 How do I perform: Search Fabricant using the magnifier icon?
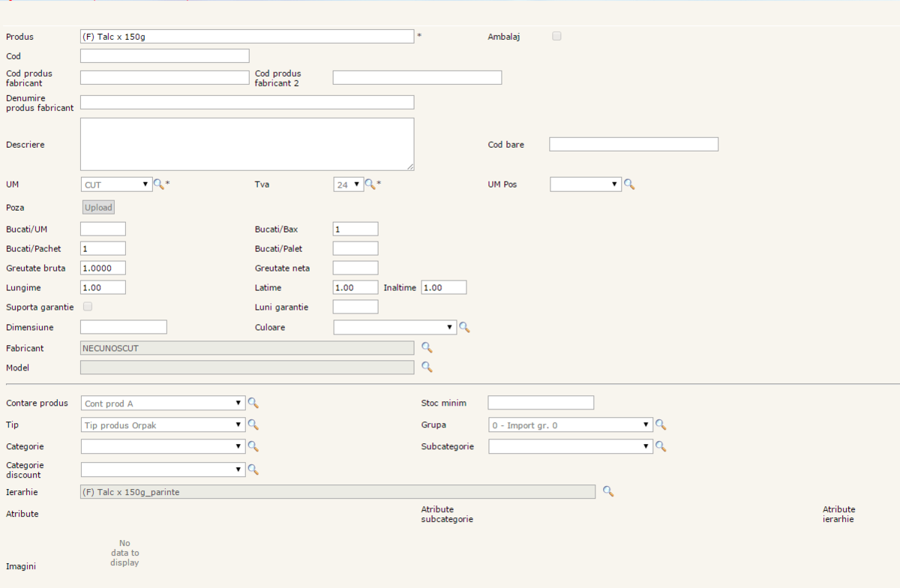pyautogui.click(x=427, y=347)
